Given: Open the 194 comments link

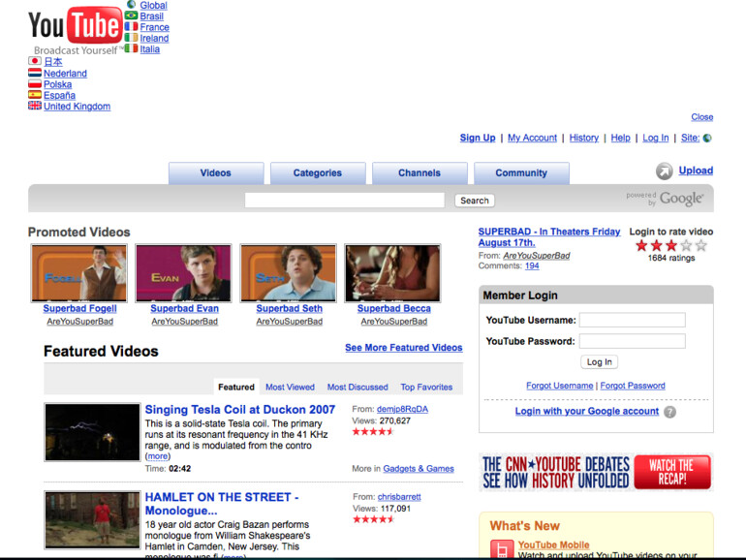Looking at the screenshot, I should (532, 265).
